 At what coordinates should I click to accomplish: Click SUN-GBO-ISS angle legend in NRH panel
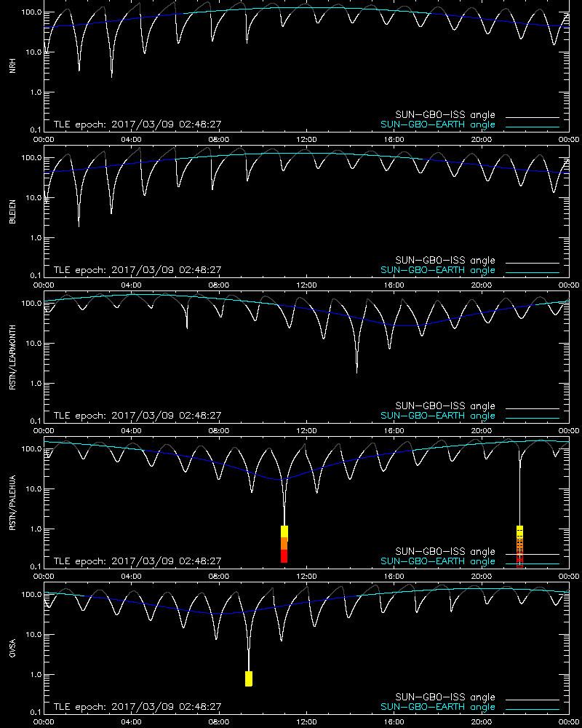(445, 115)
